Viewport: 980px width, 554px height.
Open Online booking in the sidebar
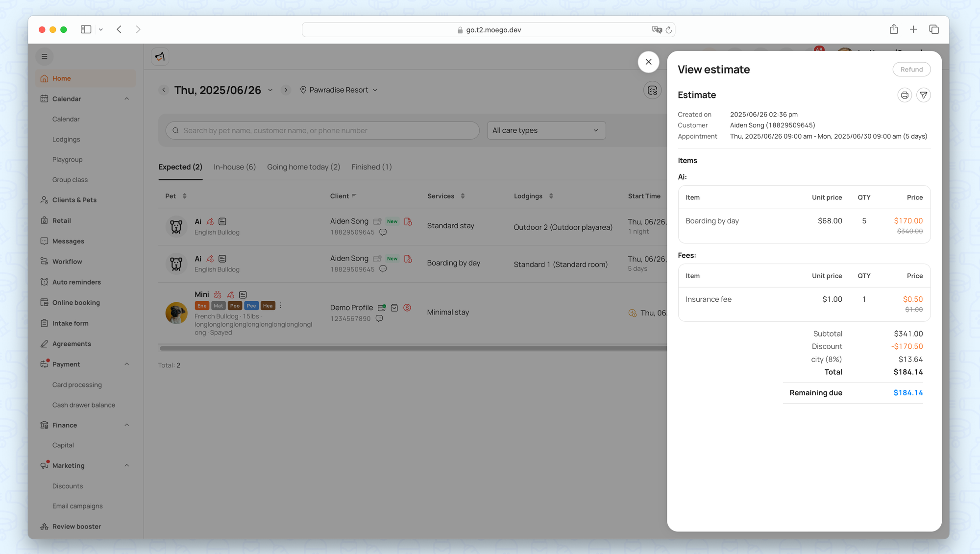coord(76,303)
